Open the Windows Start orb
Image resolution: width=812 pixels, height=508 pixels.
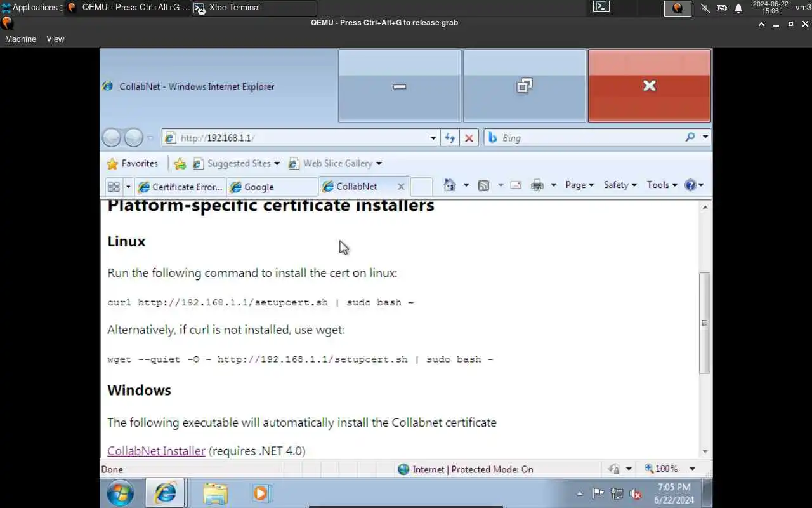tap(120, 493)
